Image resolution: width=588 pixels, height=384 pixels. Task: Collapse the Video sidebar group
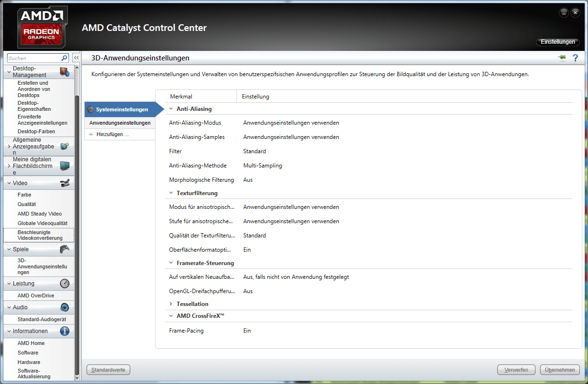9,183
